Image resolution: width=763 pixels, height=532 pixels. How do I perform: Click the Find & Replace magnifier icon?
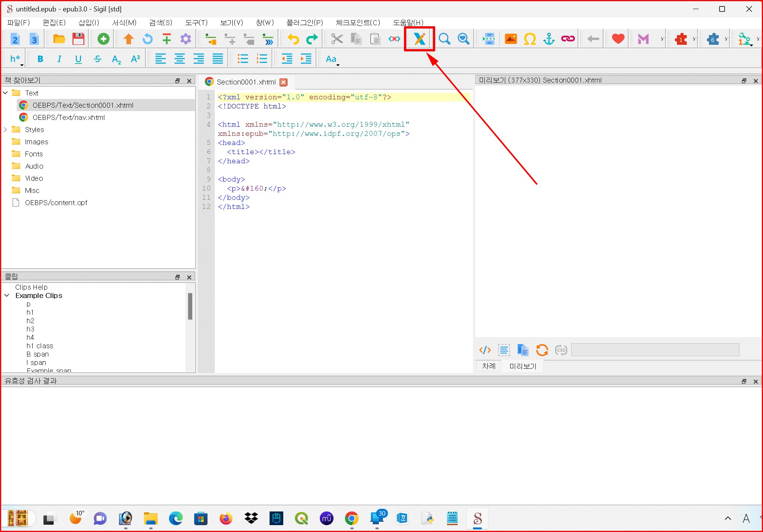[x=444, y=39]
